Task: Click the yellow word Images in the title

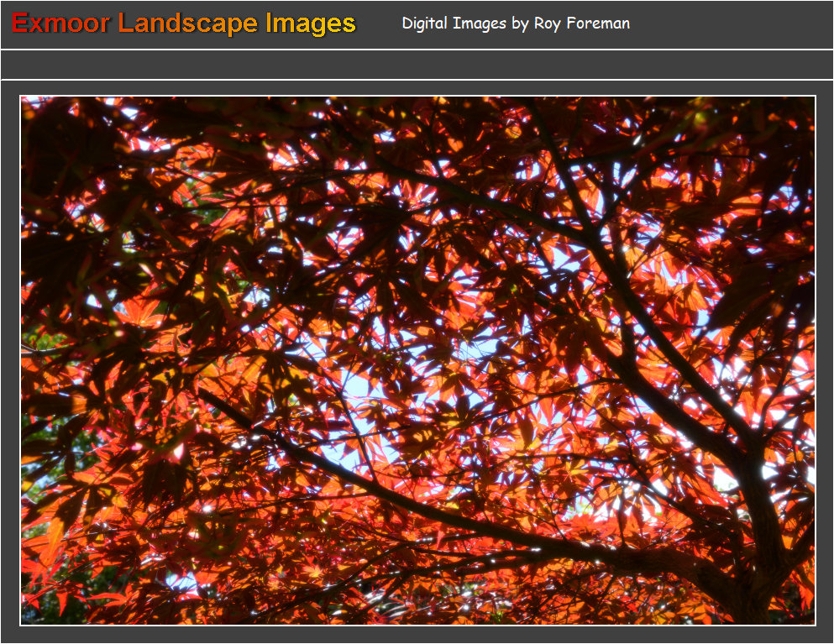Action: [x=311, y=24]
